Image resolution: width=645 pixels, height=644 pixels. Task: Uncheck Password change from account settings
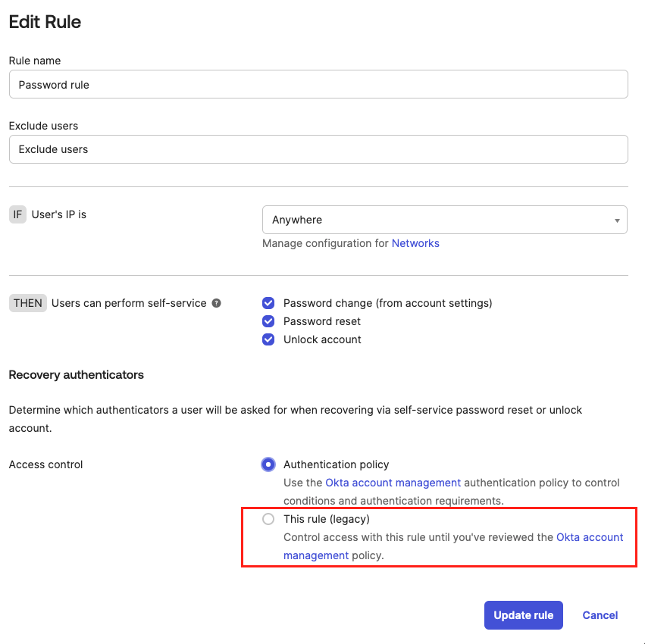point(268,303)
